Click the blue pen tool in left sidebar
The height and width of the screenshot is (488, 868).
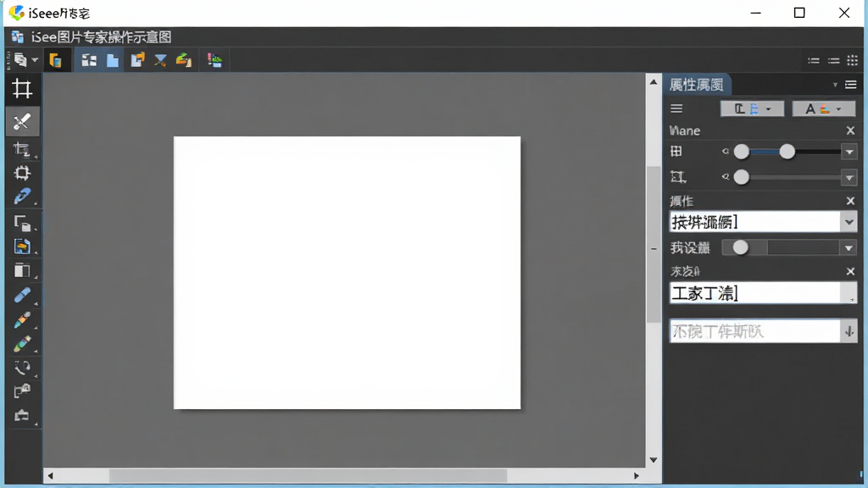tap(22, 197)
